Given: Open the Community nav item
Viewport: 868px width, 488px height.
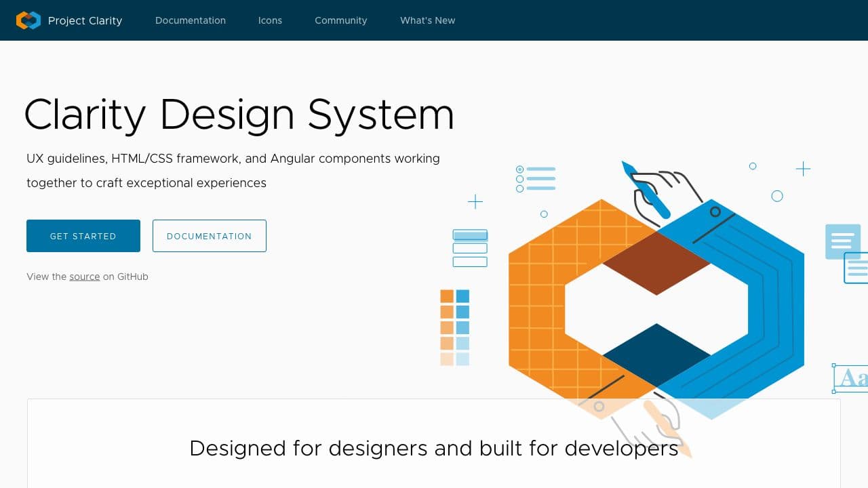Looking at the screenshot, I should 340,20.
